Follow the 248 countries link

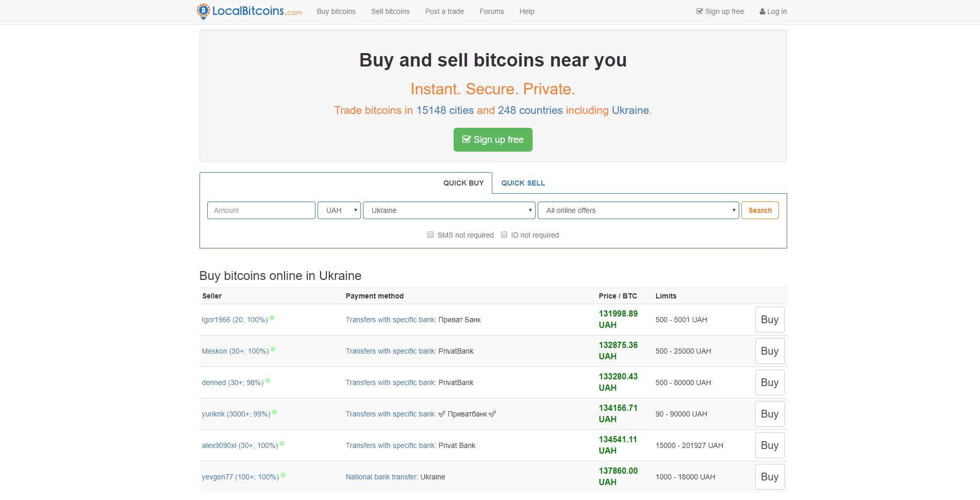[530, 110]
